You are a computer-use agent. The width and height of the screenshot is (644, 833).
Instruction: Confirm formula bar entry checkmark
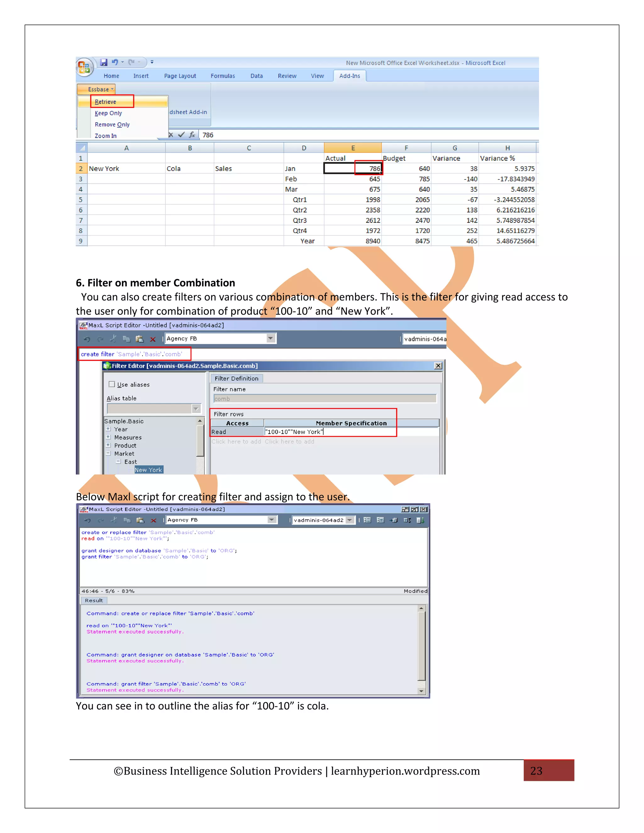(x=181, y=135)
